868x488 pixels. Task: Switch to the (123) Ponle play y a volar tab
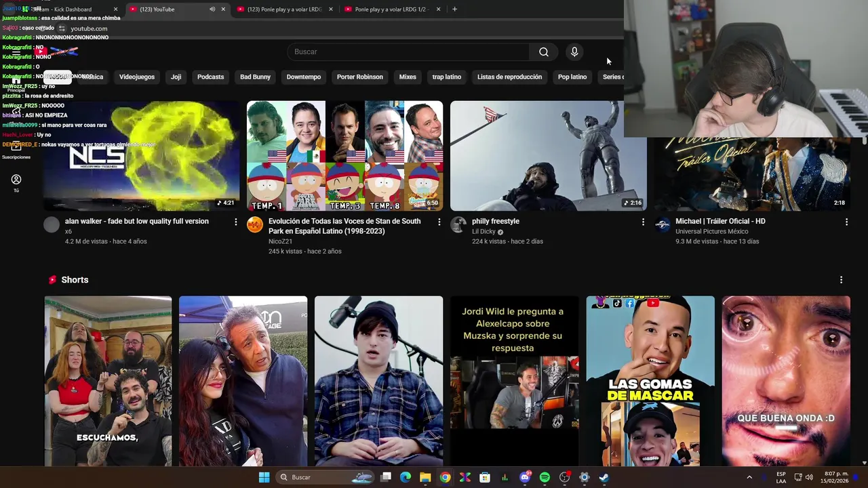pyautogui.click(x=285, y=9)
